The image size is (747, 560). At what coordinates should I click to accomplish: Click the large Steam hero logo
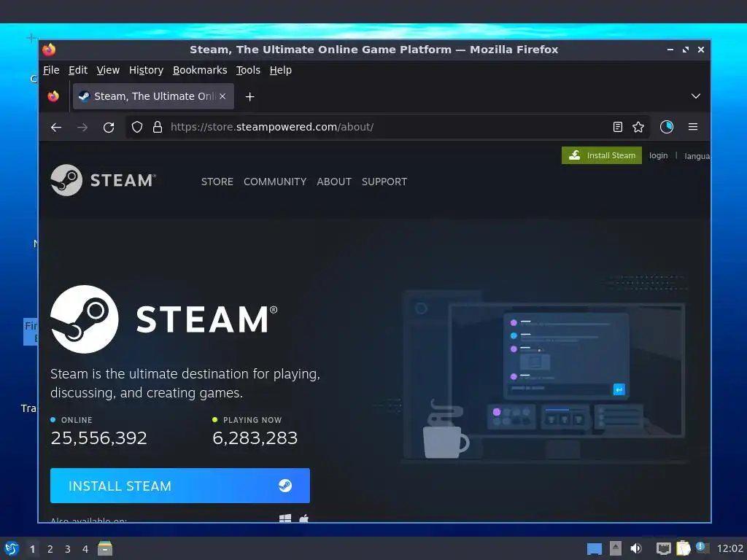(164, 319)
